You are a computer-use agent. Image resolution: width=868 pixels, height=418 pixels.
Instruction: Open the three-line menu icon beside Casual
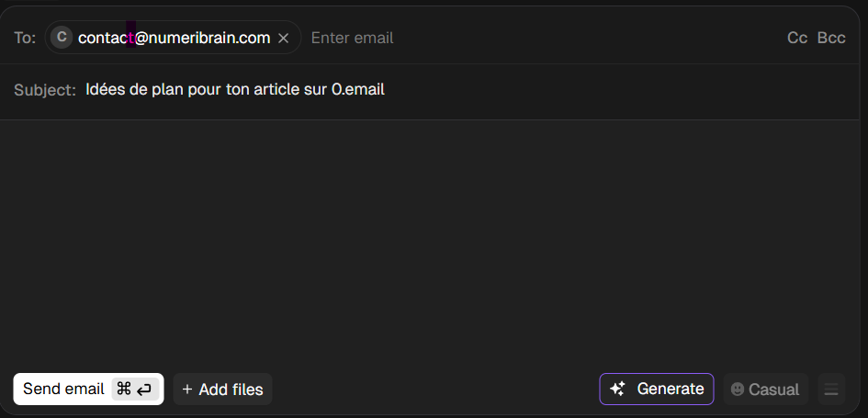pos(831,390)
